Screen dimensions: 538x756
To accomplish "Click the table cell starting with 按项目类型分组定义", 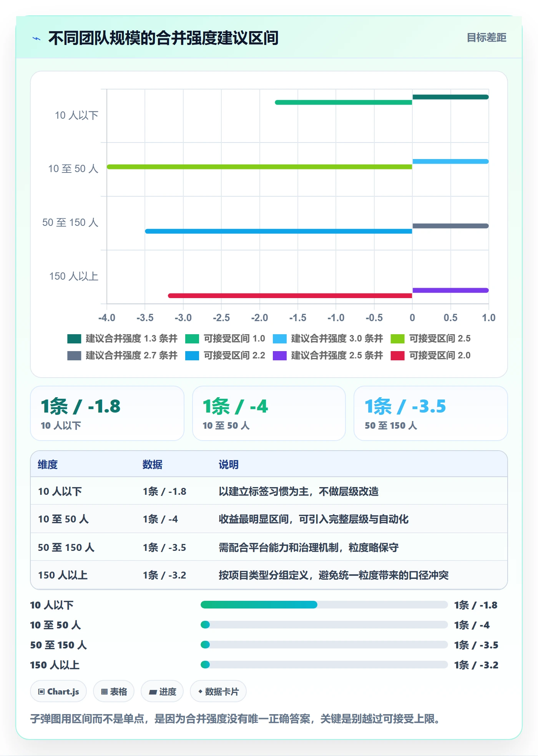I will tap(334, 575).
